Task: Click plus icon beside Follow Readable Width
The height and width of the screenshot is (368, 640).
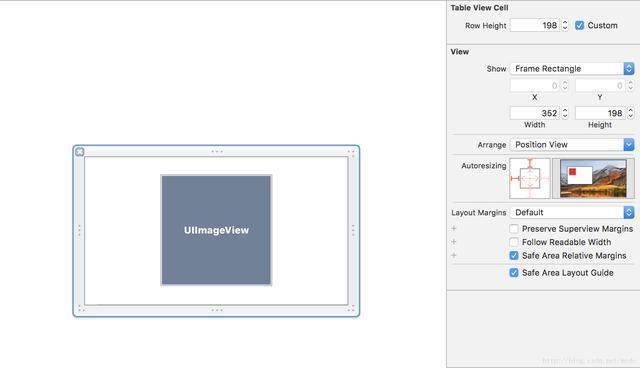Action: [x=454, y=242]
